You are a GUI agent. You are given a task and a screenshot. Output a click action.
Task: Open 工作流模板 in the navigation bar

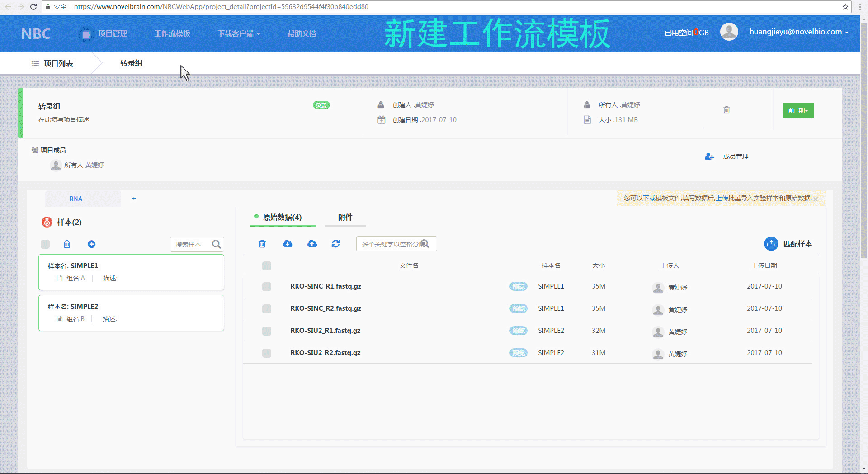pos(172,34)
